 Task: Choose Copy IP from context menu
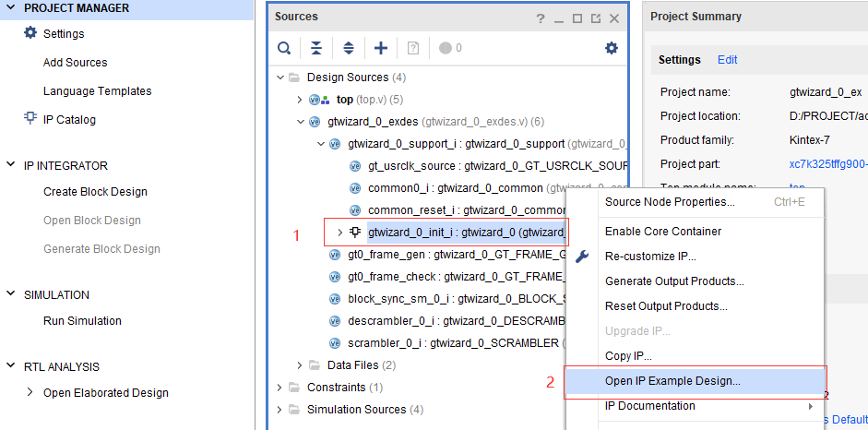[x=695, y=356]
